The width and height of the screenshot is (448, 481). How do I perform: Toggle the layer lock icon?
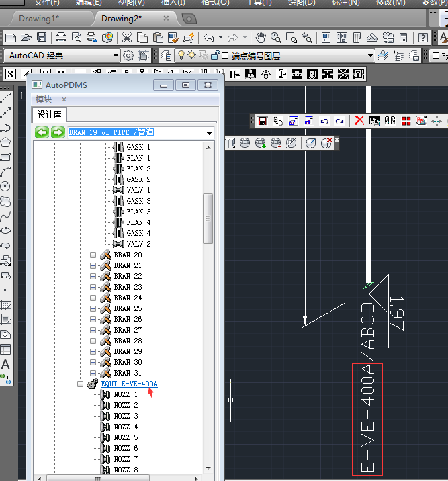coord(214,56)
